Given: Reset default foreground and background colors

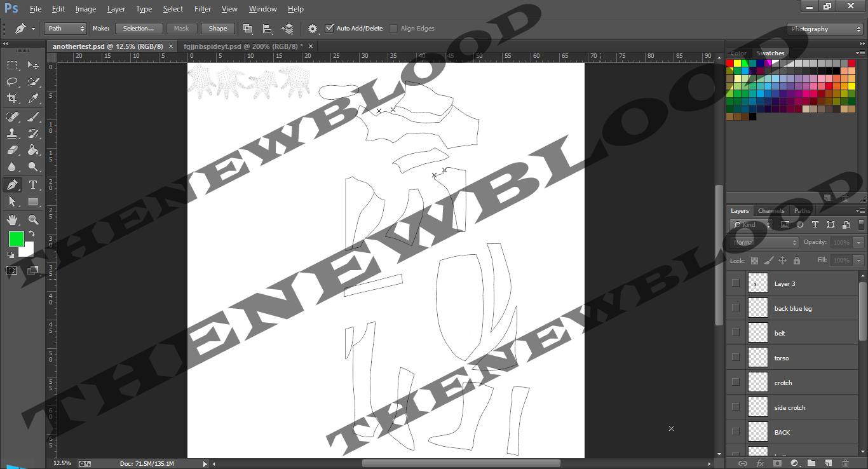Looking at the screenshot, I should [11, 255].
